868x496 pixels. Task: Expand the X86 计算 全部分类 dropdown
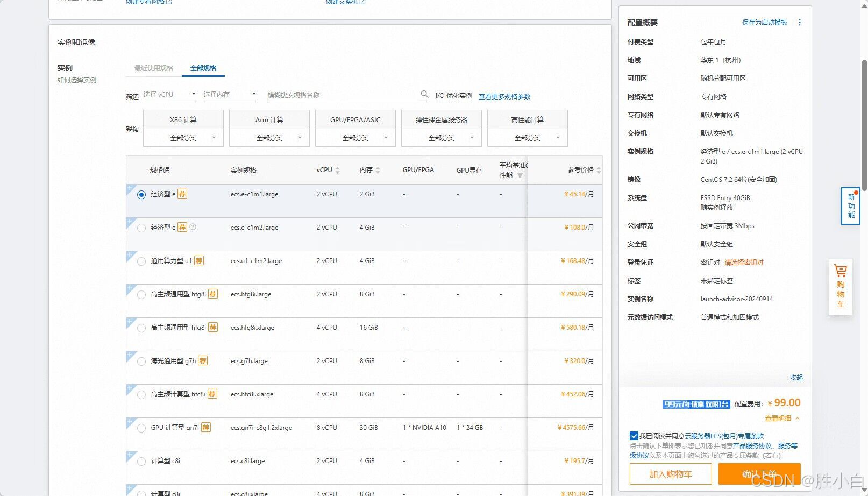click(183, 138)
